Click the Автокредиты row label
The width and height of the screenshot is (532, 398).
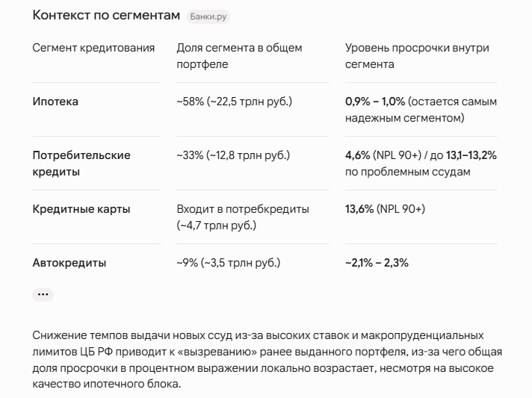[69, 263]
